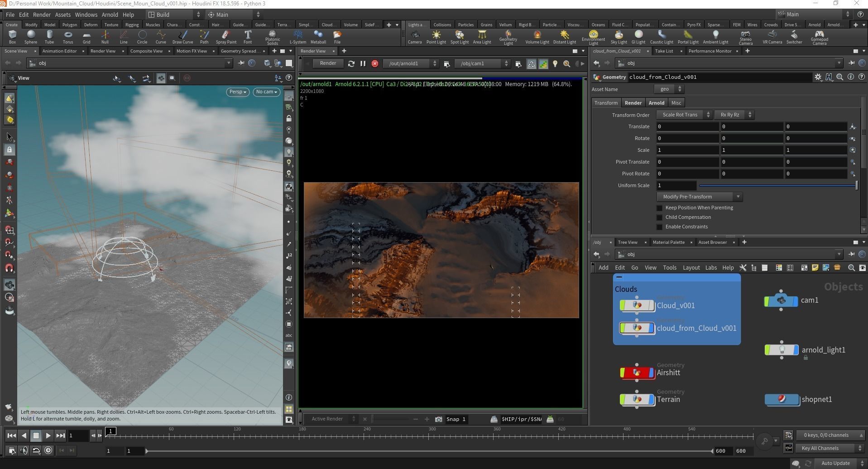Open the Persp viewport dropdown
The width and height of the screenshot is (868, 469).
(238, 92)
